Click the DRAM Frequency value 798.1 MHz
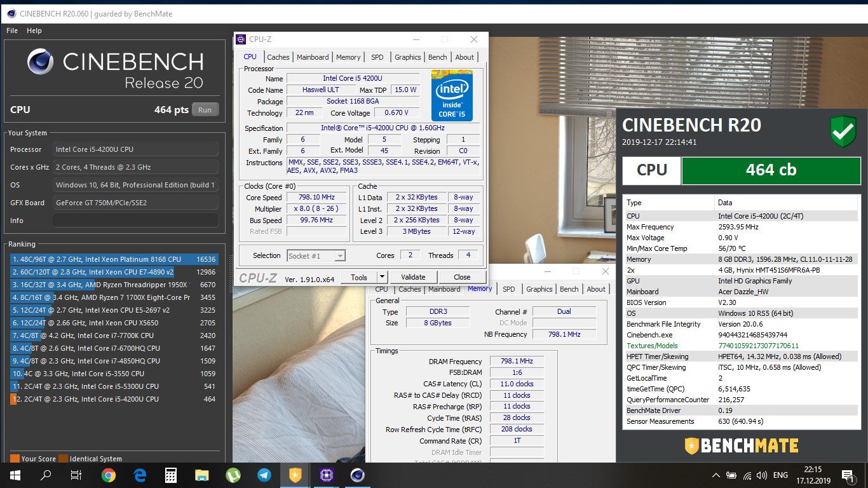The height and width of the screenshot is (488, 868). tap(516, 361)
